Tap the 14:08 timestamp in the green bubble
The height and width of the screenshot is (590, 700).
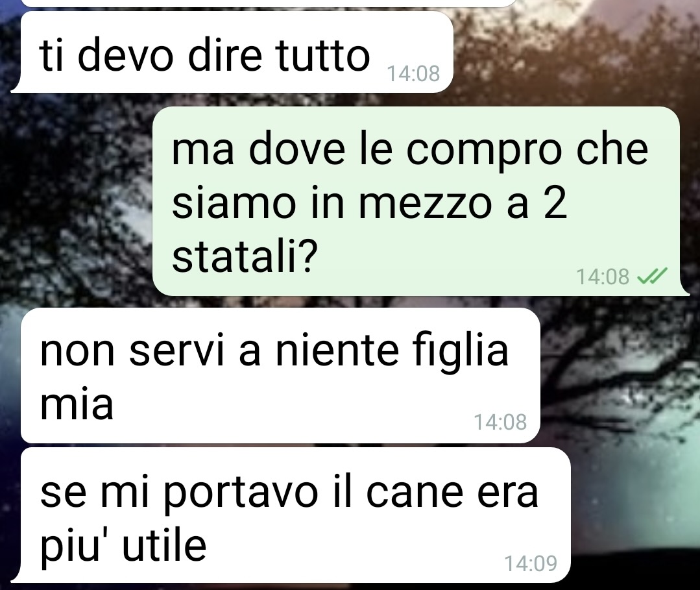point(603,277)
